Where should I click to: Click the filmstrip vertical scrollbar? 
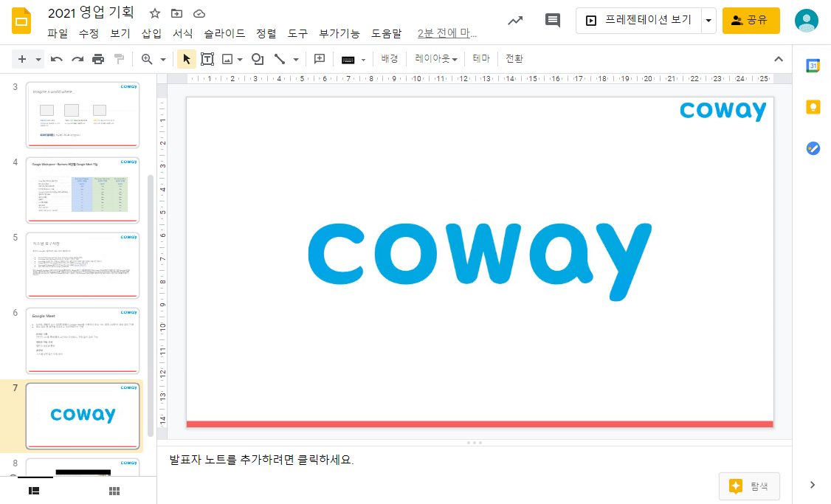(x=150, y=305)
